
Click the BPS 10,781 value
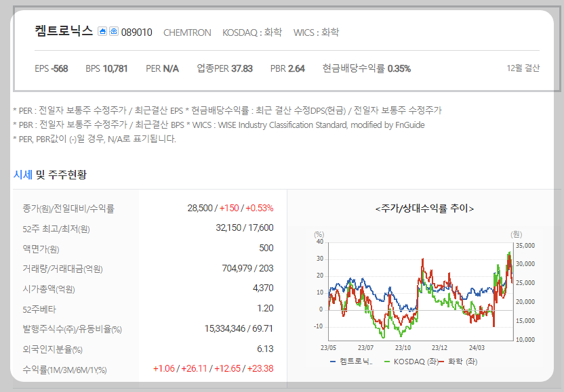pyautogui.click(x=106, y=68)
